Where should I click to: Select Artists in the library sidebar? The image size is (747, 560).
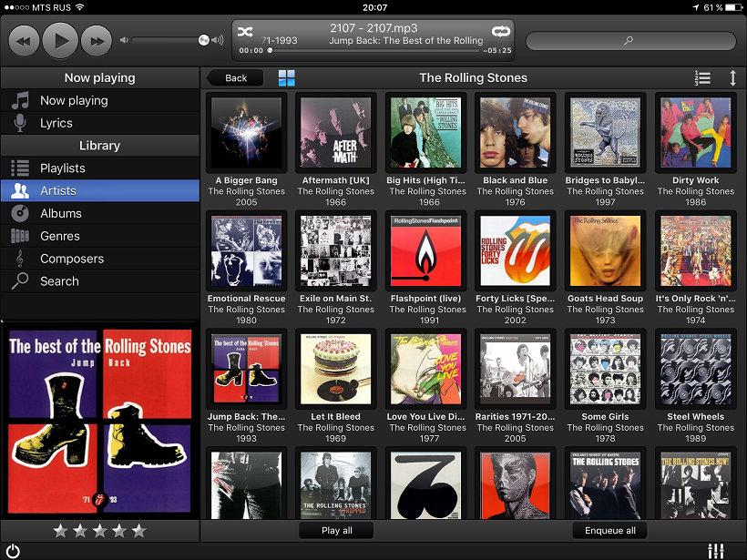(100, 191)
